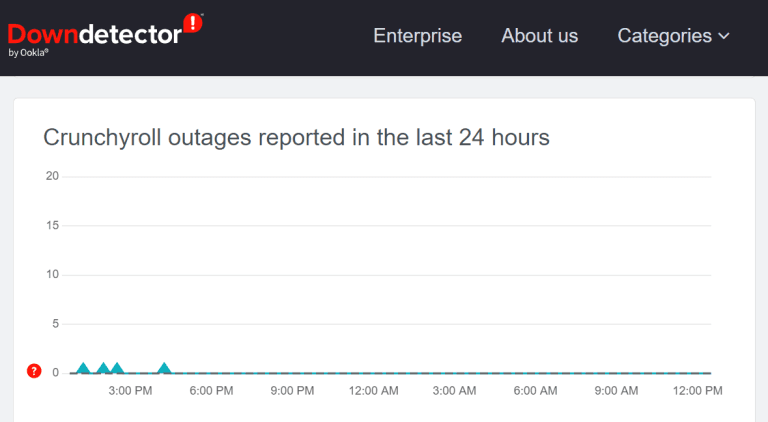Screen dimensions: 768x422
Task: Click the Crunchyroll outages chart heading
Action: pyautogui.click(x=296, y=138)
